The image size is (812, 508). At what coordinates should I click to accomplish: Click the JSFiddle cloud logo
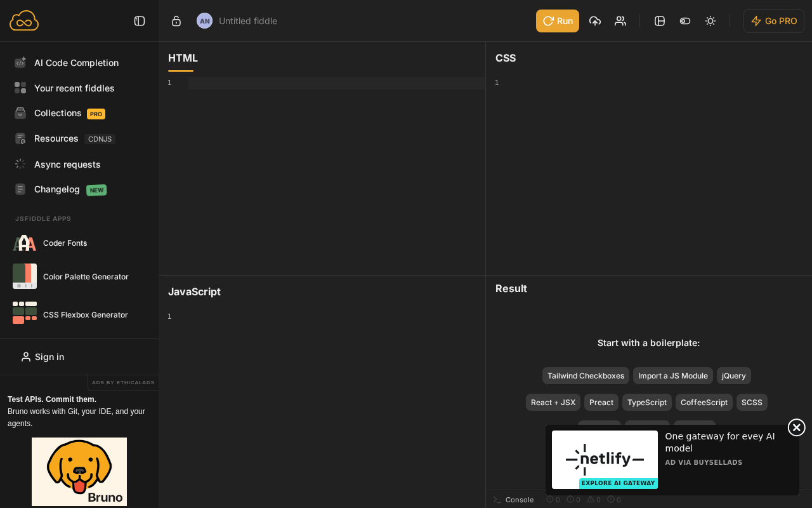(x=24, y=21)
